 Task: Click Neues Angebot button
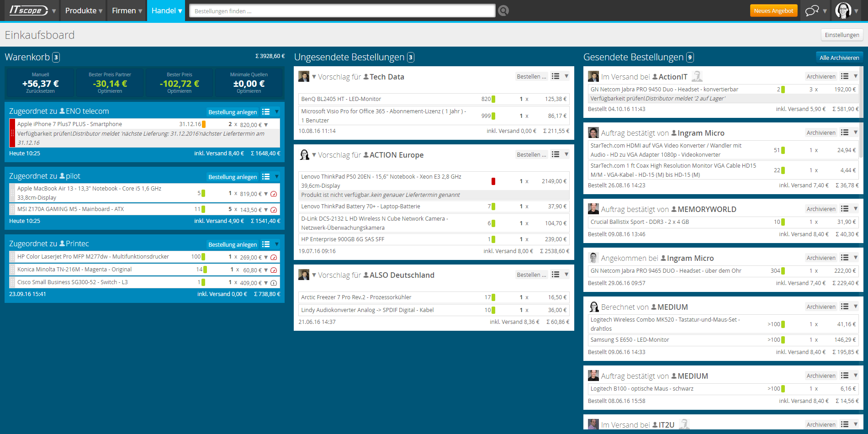click(x=773, y=11)
